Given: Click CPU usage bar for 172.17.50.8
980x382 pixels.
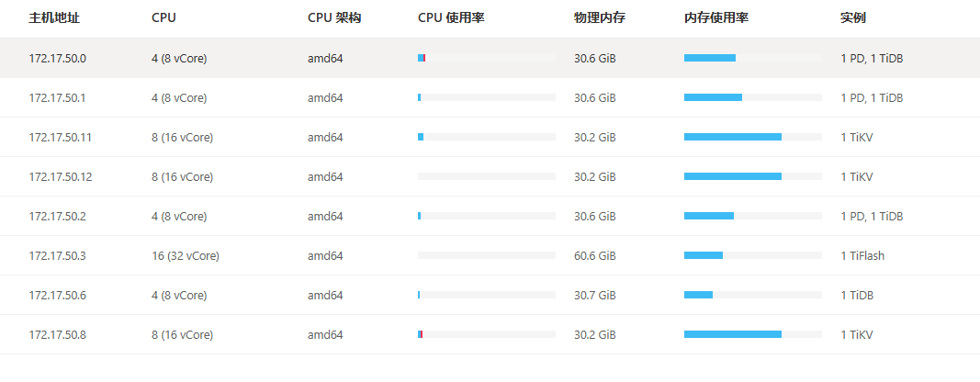Looking at the screenshot, I should point(486,335).
